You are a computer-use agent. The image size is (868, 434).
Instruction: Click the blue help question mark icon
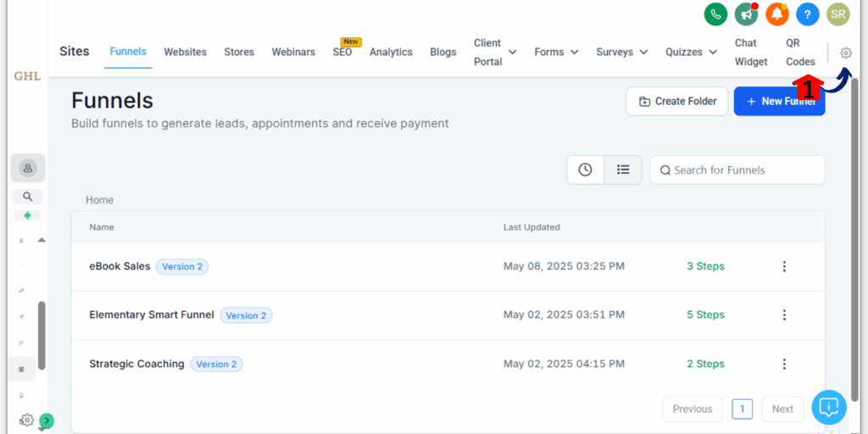pyautogui.click(x=808, y=14)
